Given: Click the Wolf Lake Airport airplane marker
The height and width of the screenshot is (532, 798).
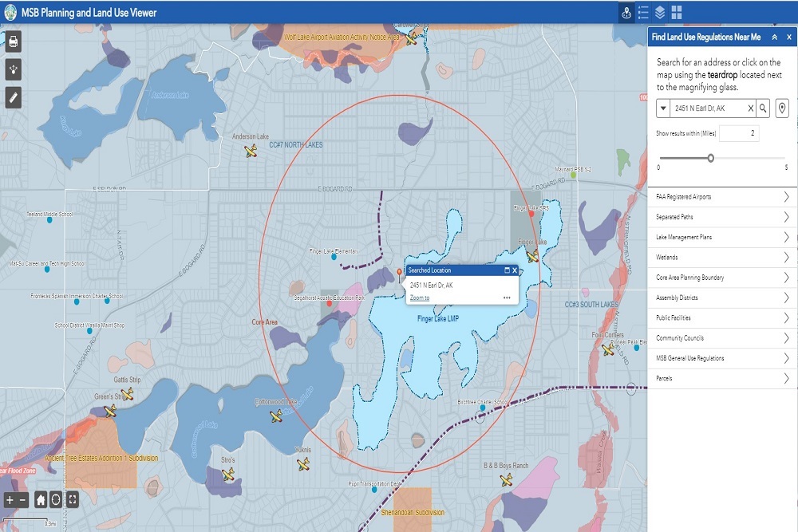Looking at the screenshot, I should 411,38.
